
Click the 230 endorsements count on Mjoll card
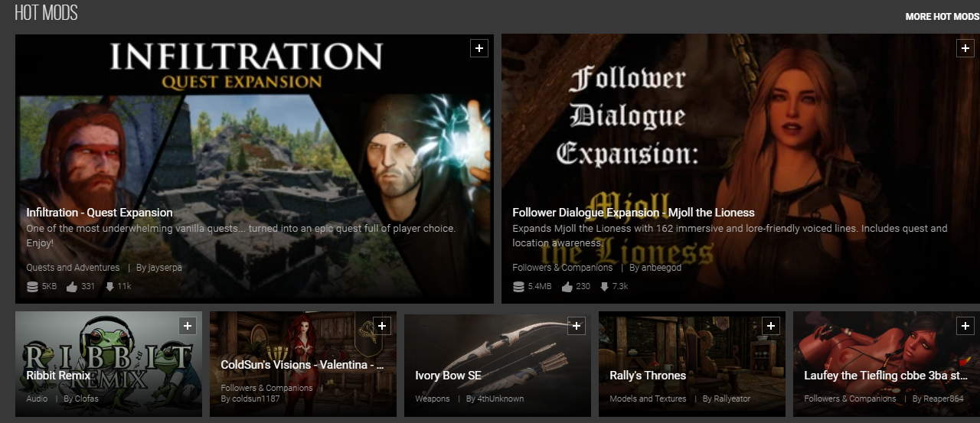coord(583,287)
